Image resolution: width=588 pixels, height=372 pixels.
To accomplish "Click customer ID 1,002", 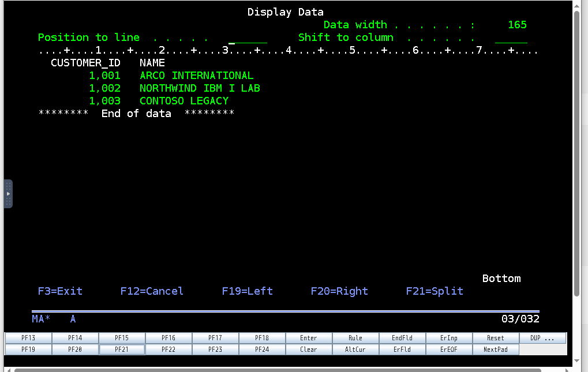I will (x=104, y=88).
